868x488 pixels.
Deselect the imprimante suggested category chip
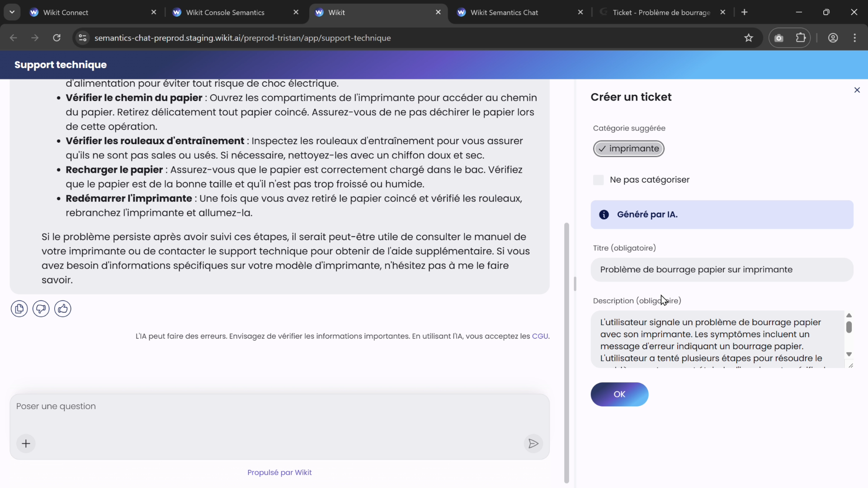(x=628, y=149)
